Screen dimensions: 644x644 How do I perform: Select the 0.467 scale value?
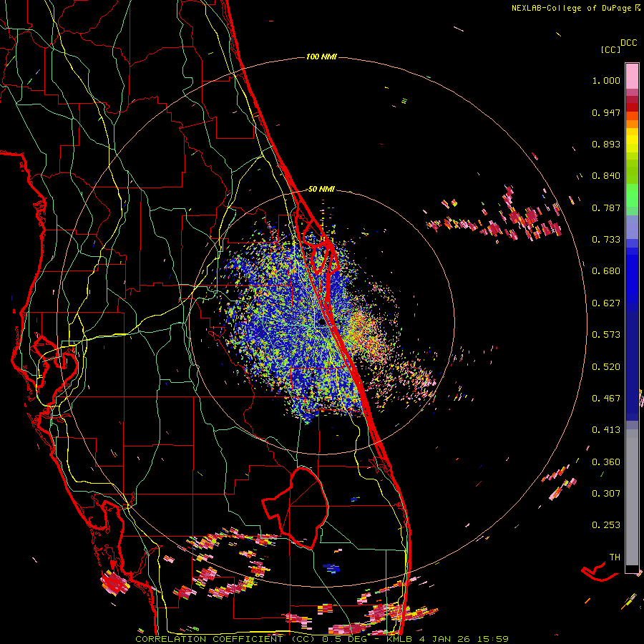pyautogui.click(x=606, y=399)
